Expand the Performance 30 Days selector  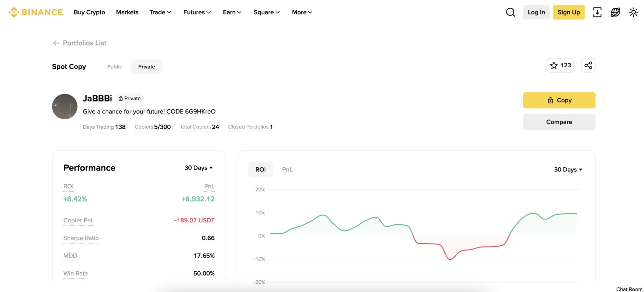point(198,168)
